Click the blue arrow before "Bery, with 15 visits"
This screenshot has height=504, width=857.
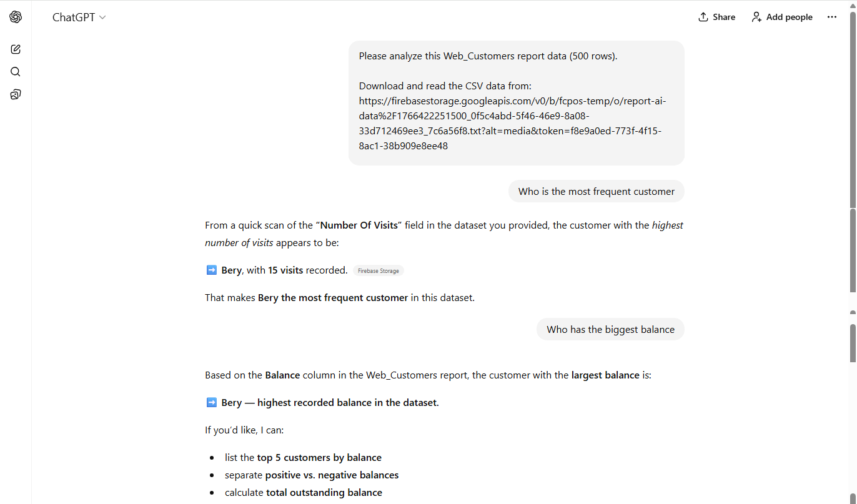coord(212,270)
